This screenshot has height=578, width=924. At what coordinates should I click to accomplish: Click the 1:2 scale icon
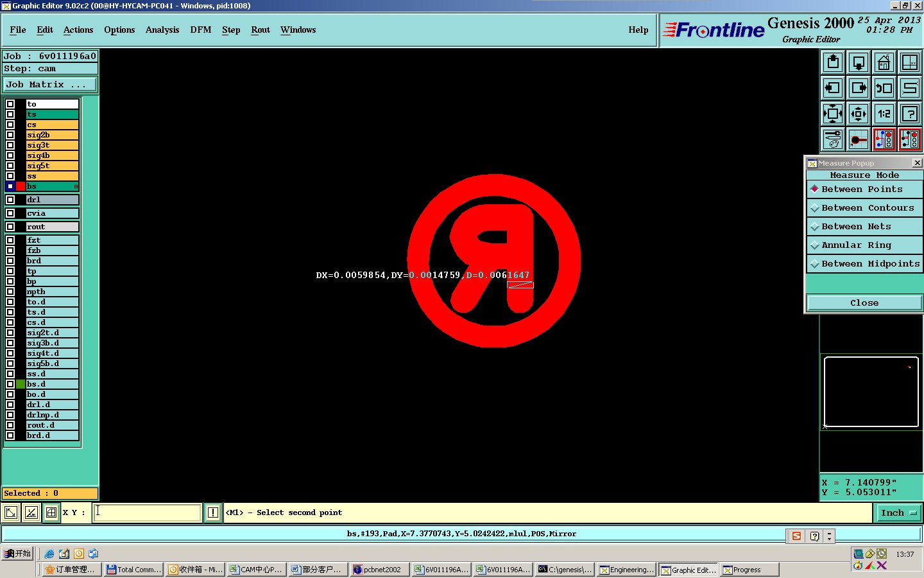[884, 114]
